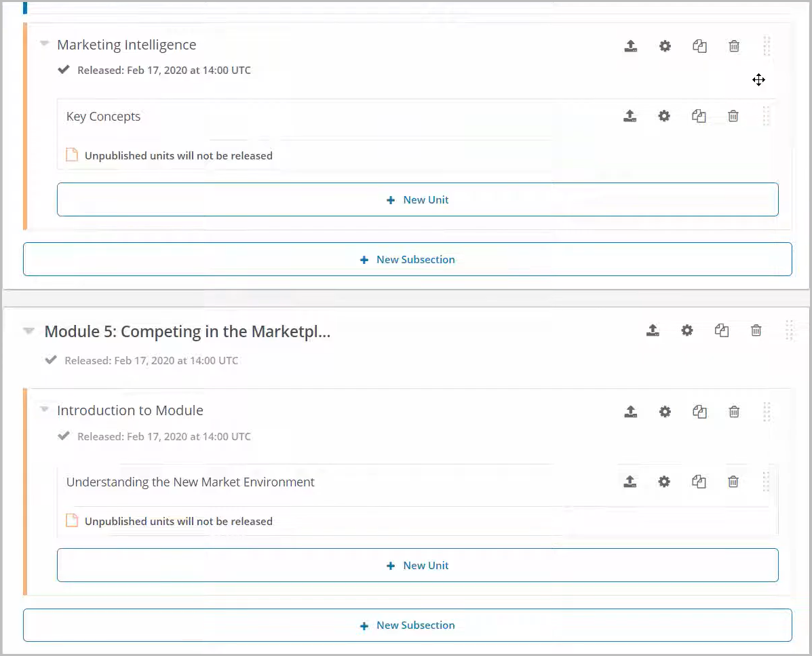Viewport: 812px width, 656px height.
Task: Add a New Unit below Key Concepts
Action: (x=417, y=199)
